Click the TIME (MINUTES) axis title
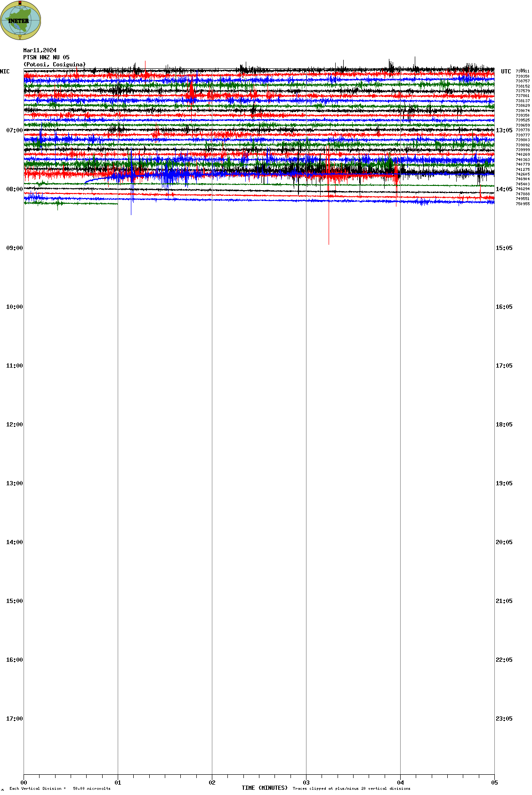The image size is (532, 795). click(x=265, y=788)
